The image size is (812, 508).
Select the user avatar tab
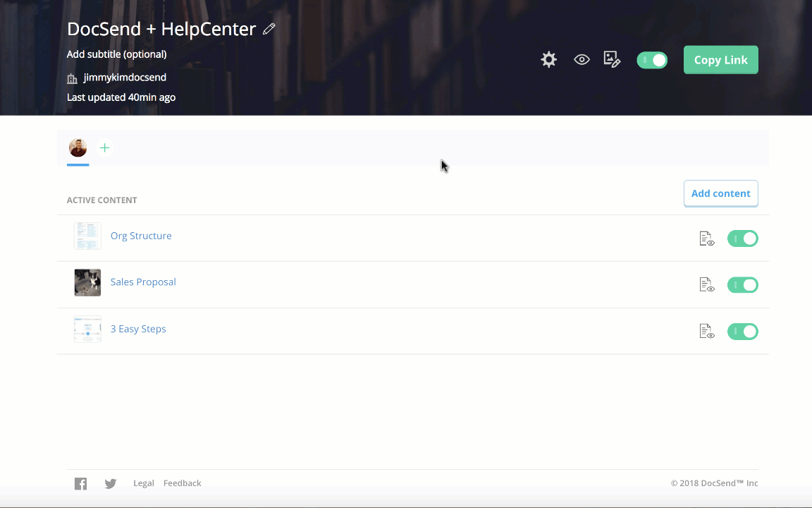78,147
